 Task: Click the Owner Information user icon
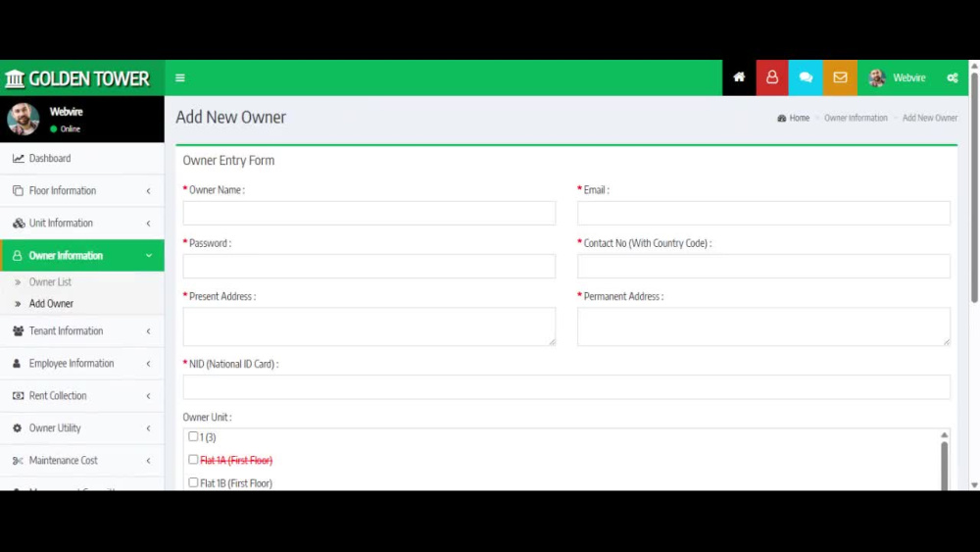point(17,256)
